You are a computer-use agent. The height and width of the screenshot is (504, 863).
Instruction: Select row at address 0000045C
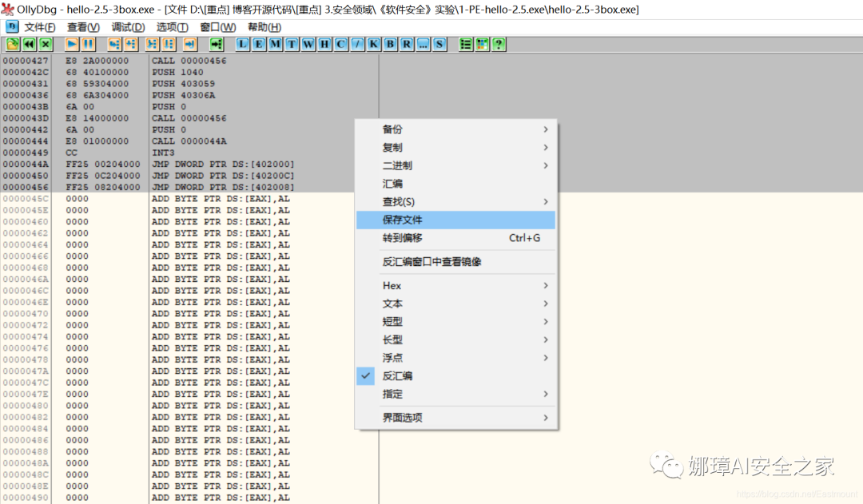pyautogui.click(x=190, y=199)
